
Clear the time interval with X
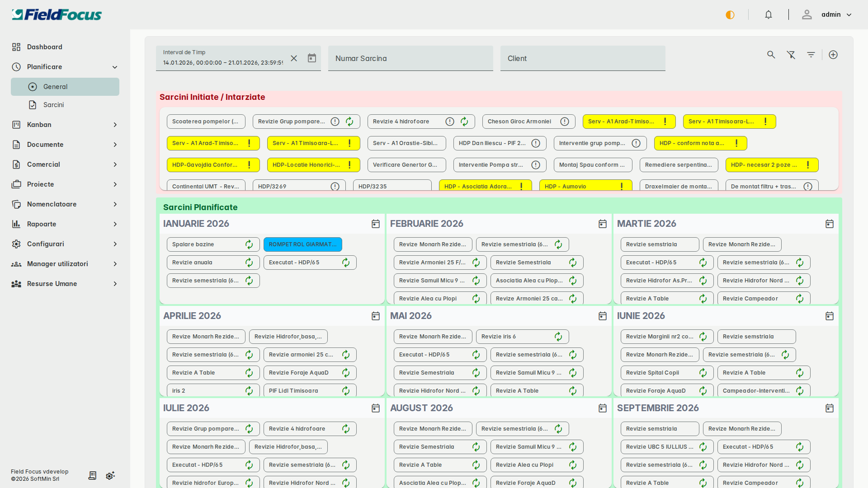294,58
